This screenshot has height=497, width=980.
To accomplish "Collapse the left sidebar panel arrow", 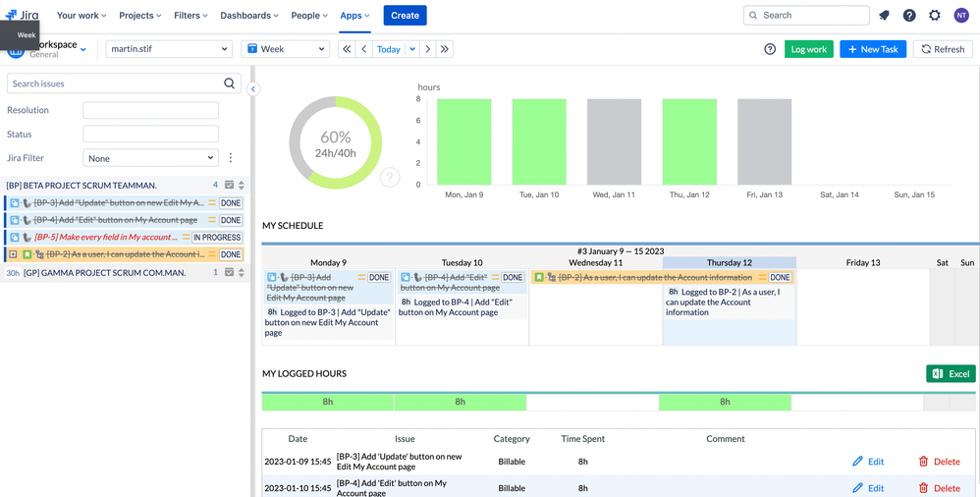I will pyautogui.click(x=253, y=89).
